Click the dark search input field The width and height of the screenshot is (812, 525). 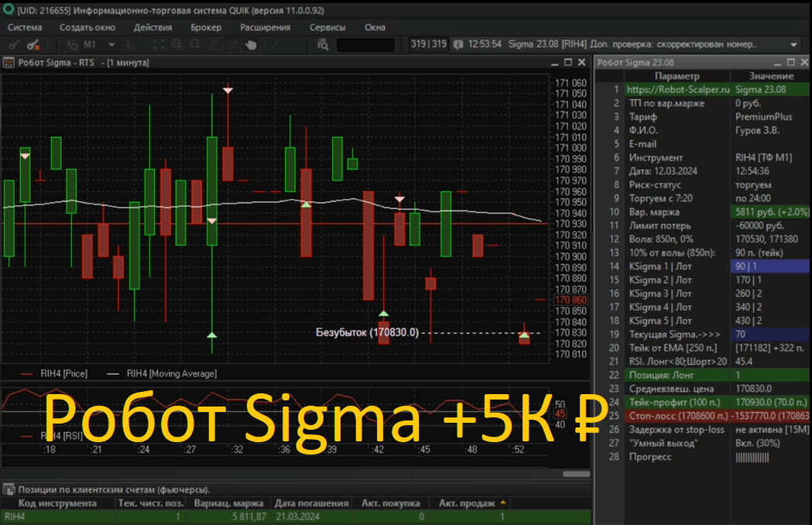(365, 45)
